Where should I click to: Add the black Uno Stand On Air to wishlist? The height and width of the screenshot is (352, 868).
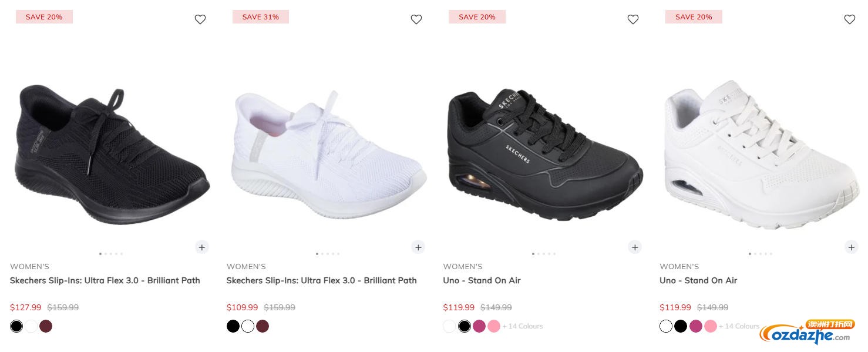click(633, 19)
